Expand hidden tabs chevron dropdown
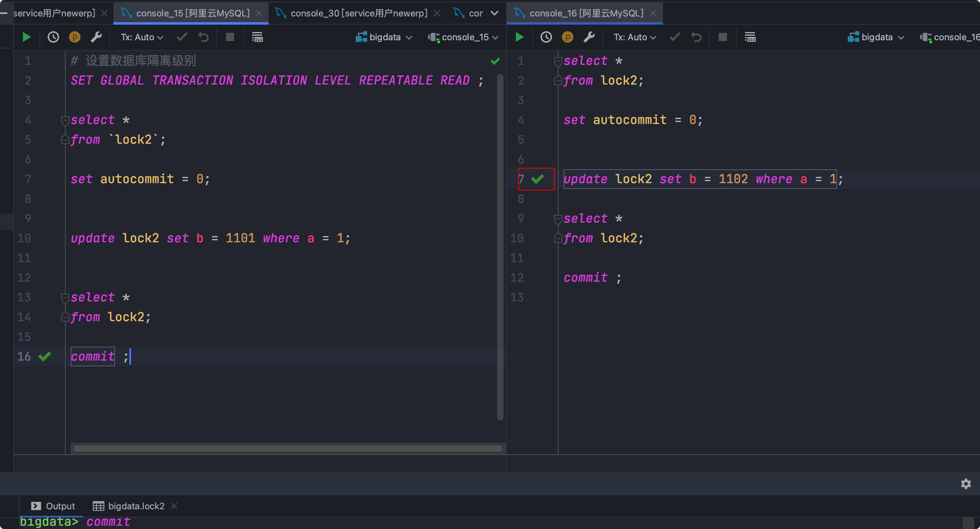The image size is (980, 529). [495, 13]
